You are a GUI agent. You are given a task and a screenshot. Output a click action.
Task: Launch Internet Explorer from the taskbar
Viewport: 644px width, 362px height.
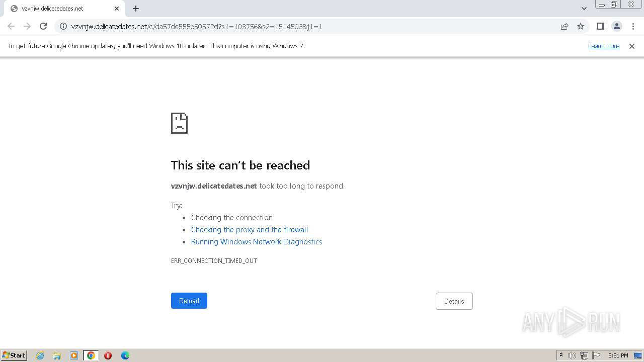point(40,355)
